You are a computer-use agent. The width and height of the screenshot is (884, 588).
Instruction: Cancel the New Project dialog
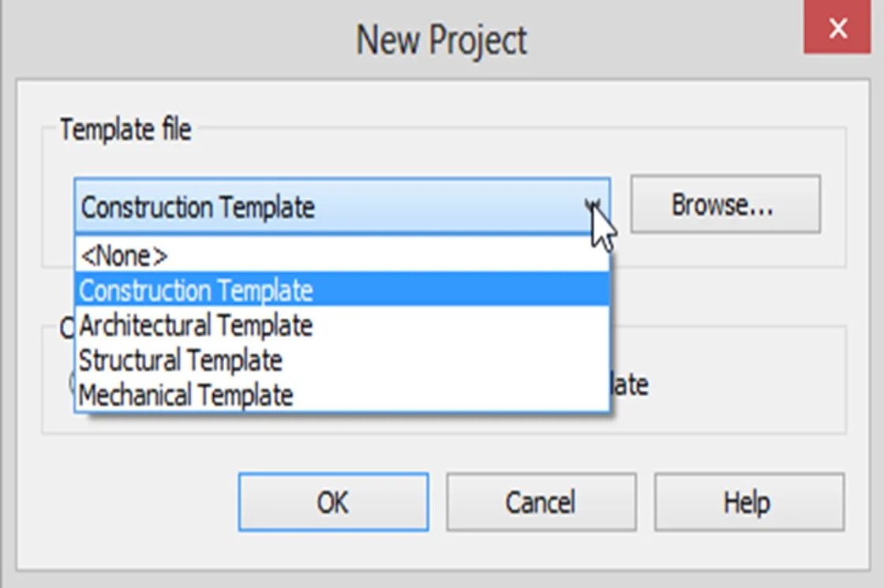(x=542, y=501)
